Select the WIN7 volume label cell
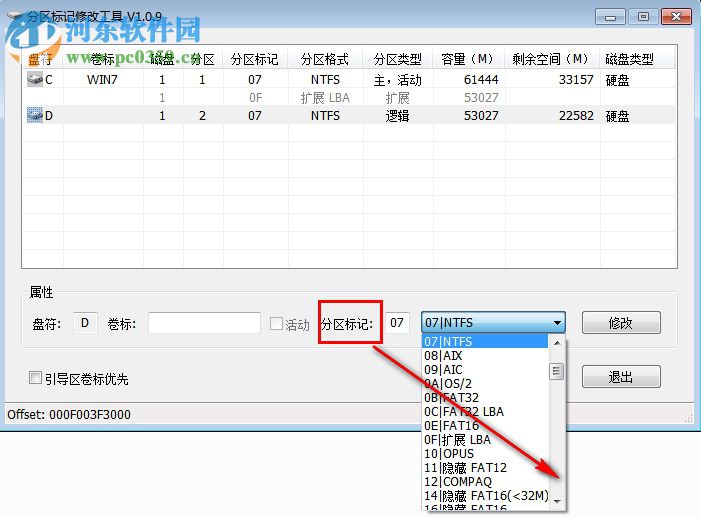Image resolution: width=701 pixels, height=518 pixels. pos(102,80)
